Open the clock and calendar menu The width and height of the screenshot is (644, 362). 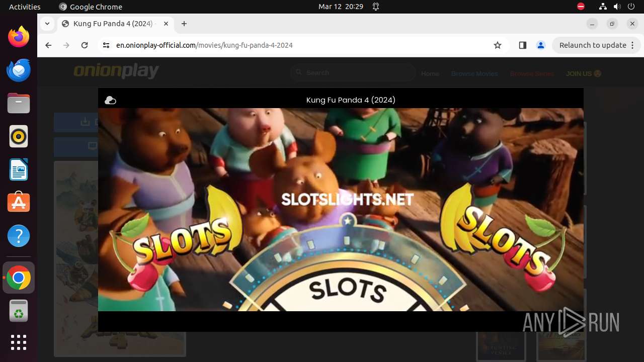[x=341, y=7]
